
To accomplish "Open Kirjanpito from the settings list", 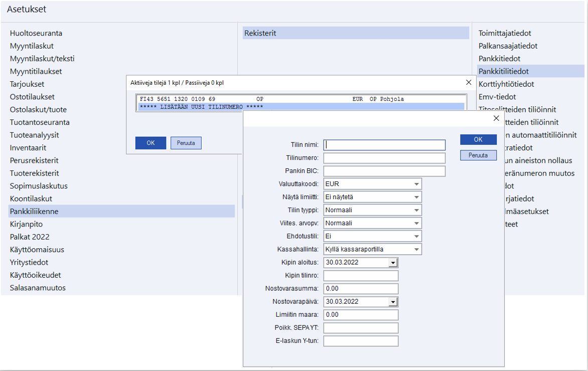I will coord(26,224).
